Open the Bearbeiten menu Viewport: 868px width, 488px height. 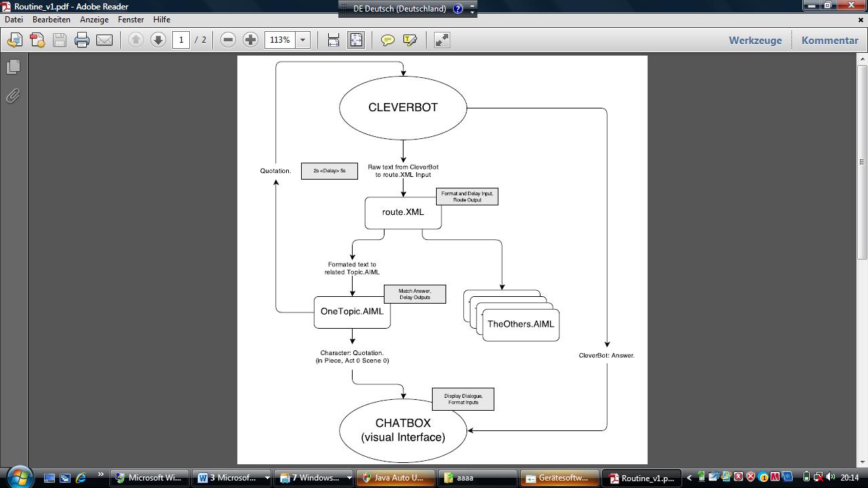point(52,20)
